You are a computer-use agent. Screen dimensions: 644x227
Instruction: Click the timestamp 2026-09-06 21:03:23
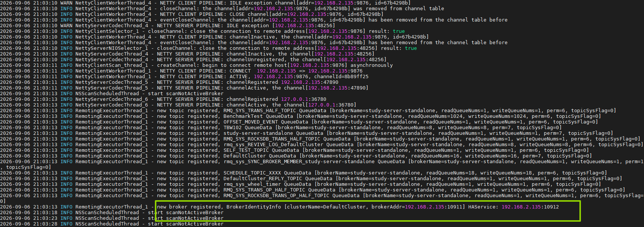29,218
